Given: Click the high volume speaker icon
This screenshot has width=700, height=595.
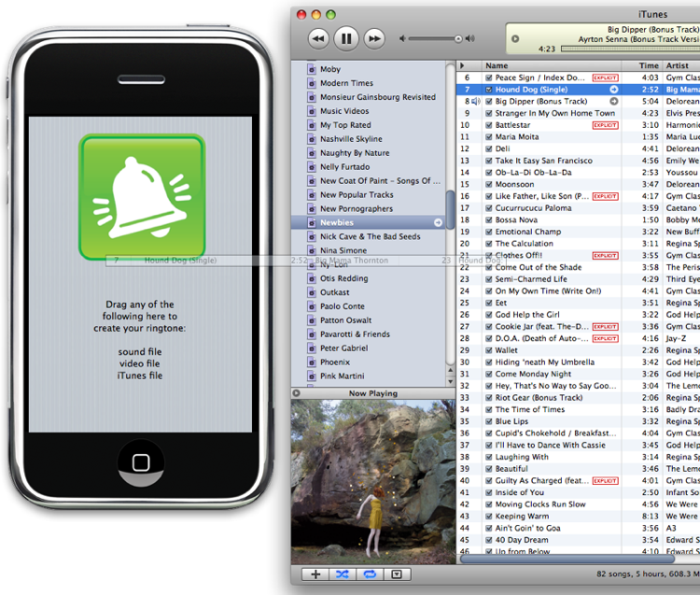Looking at the screenshot, I should click(x=470, y=39).
